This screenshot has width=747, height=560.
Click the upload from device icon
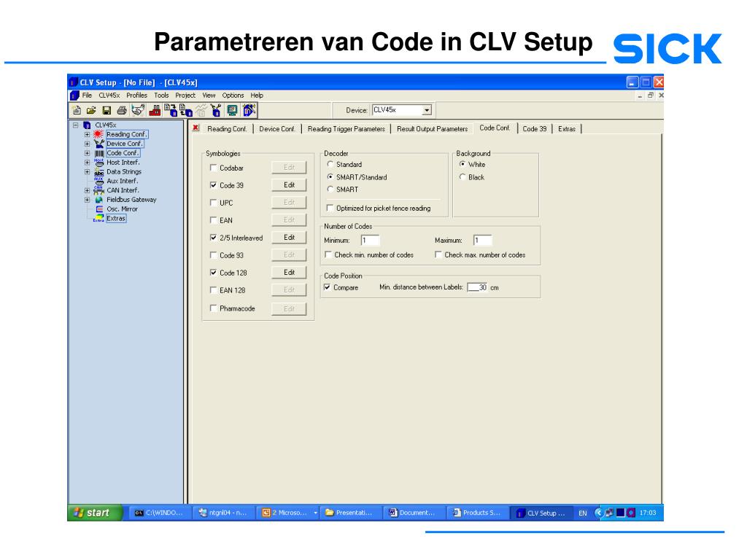pos(186,111)
